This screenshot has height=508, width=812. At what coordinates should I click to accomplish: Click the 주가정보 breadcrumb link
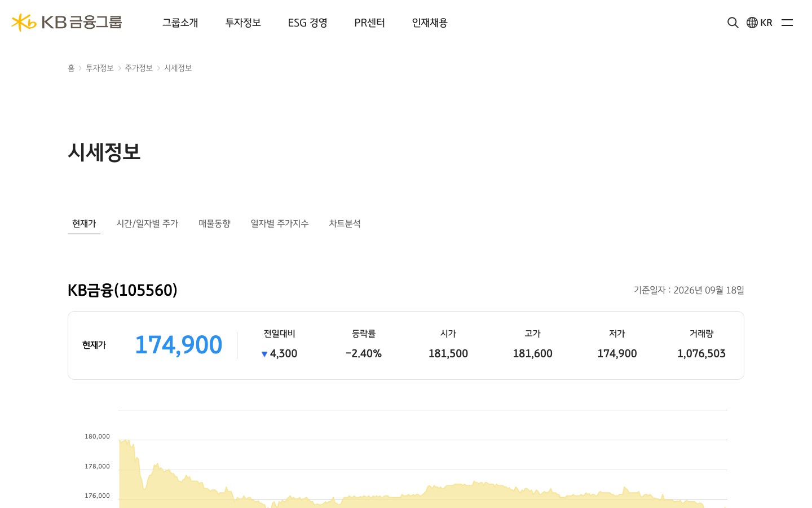pyautogui.click(x=139, y=68)
